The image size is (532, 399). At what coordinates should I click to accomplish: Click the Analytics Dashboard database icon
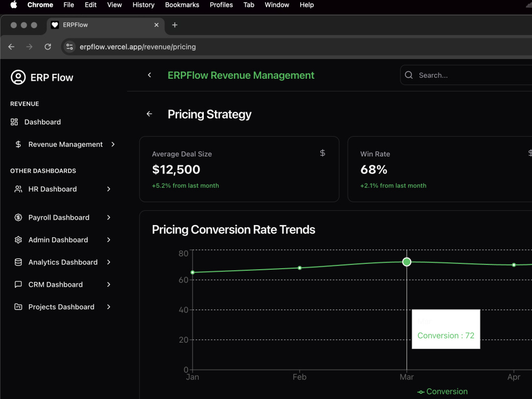[x=18, y=262]
